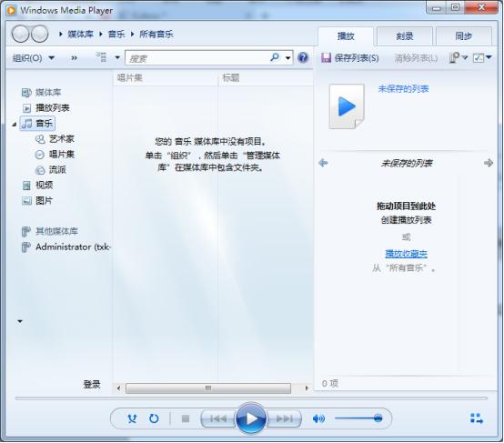The image size is (504, 443).
Task: Click the 保存列表 floppy disk icon
Action: 326,57
